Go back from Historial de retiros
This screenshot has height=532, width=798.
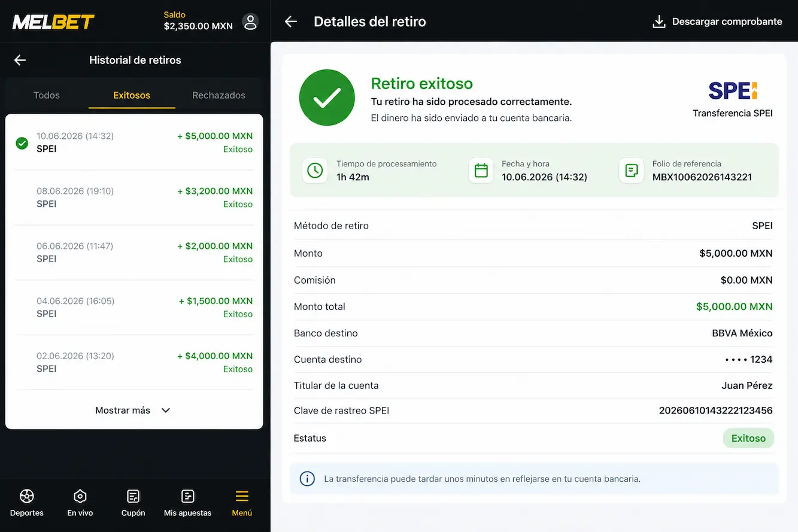pos(20,60)
